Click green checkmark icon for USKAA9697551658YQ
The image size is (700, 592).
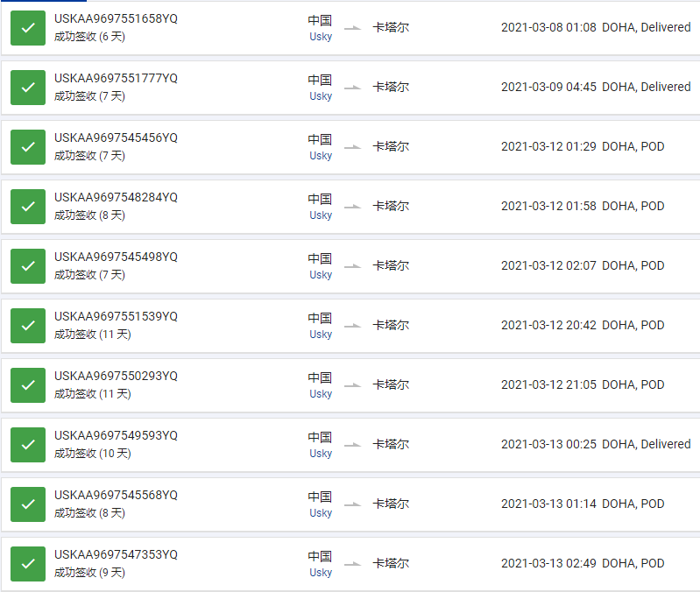(28, 28)
